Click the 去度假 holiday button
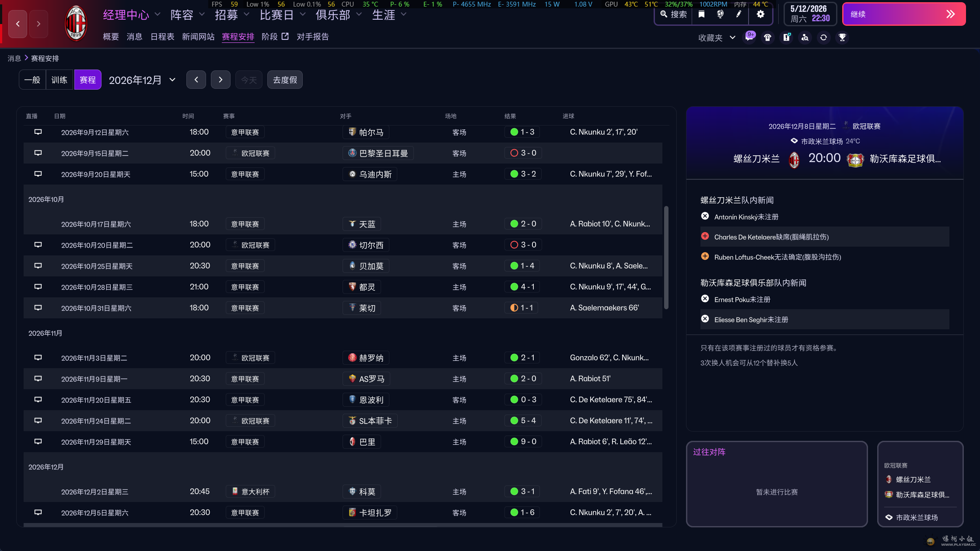 point(285,80)
